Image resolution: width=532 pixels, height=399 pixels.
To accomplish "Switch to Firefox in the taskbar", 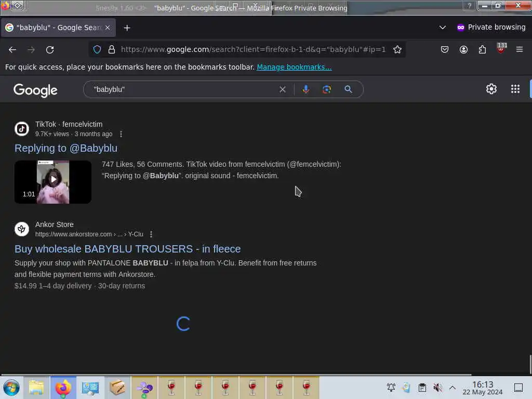I will (63, 388).
